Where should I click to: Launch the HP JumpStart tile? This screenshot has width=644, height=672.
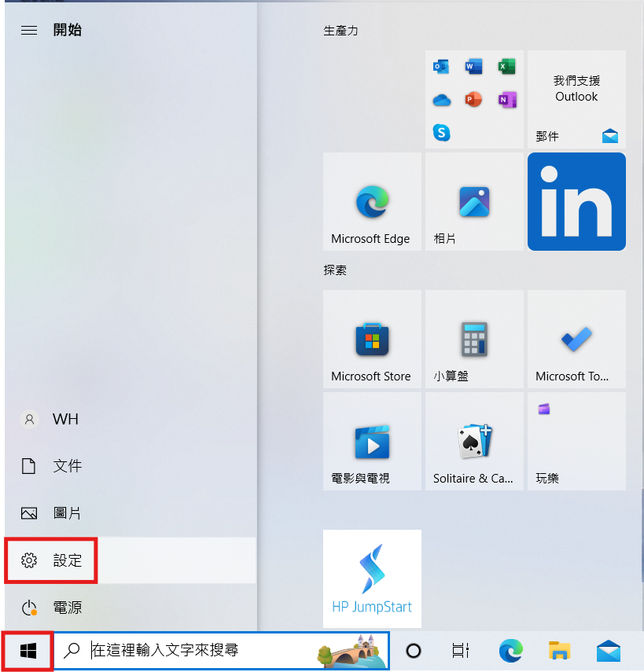pyautogui.click(x=372, y=578)
